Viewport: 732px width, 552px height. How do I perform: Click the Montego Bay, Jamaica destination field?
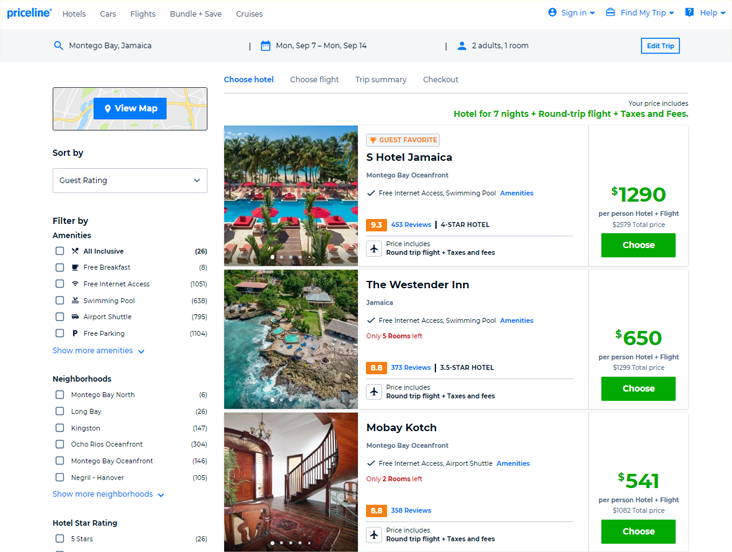110,46
